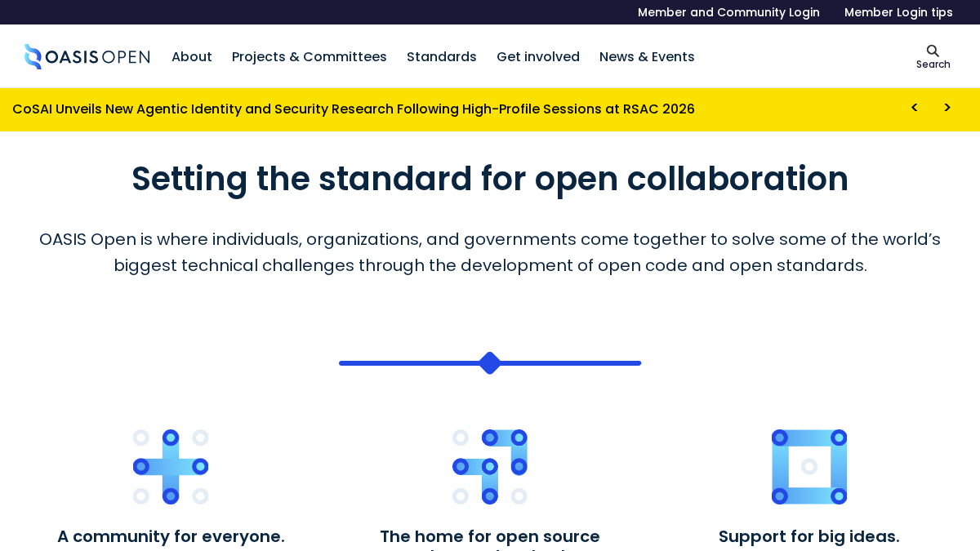Open Projects & Committees menu
This screenshot has height=551, width=980.
pos(310,57)
